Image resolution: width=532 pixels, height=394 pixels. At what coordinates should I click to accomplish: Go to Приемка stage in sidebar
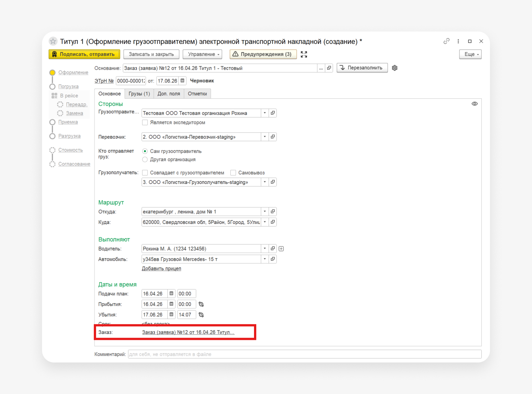68,122
